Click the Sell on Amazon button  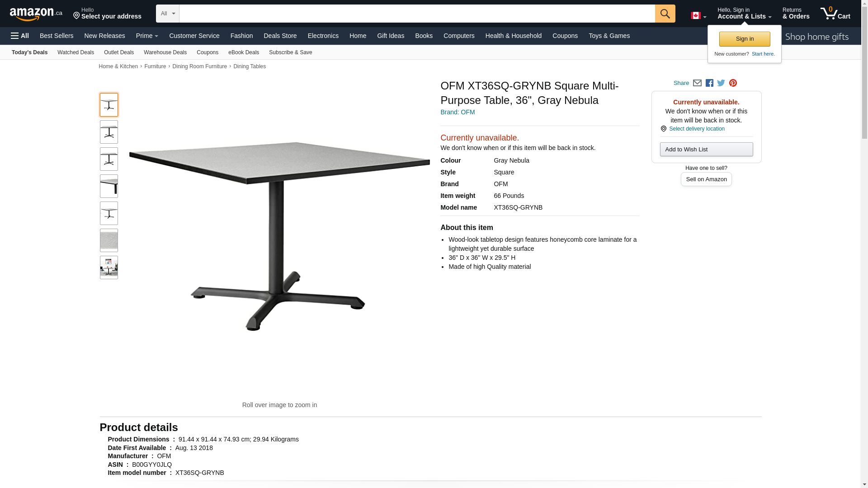pos(706,179)
